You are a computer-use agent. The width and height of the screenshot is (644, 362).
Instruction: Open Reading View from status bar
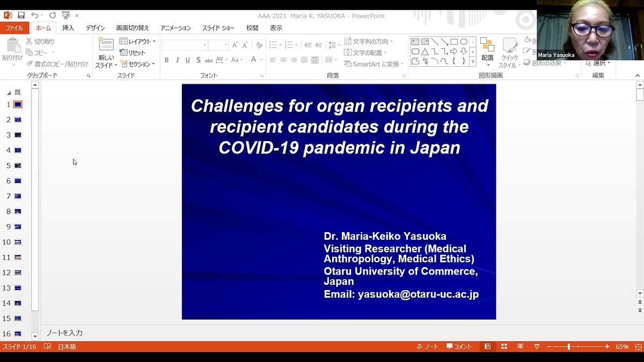(x=520, y=347)
